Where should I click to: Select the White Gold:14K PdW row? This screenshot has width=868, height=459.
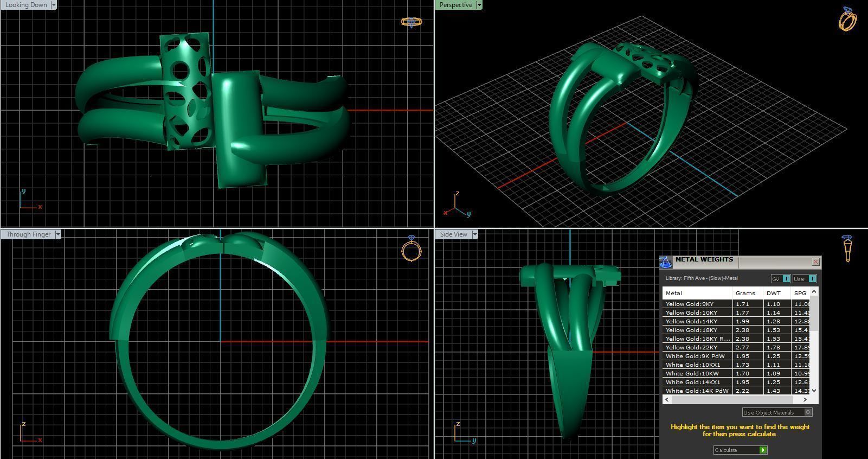tap(736, 391)
